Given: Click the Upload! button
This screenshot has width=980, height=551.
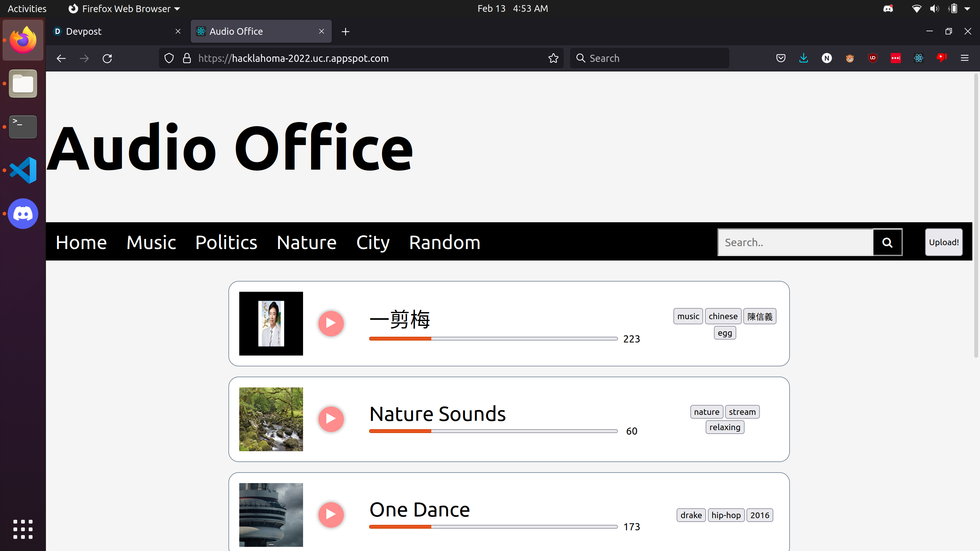Looking at the screenshot, I should pyautogui.click(x=944, y=242).
